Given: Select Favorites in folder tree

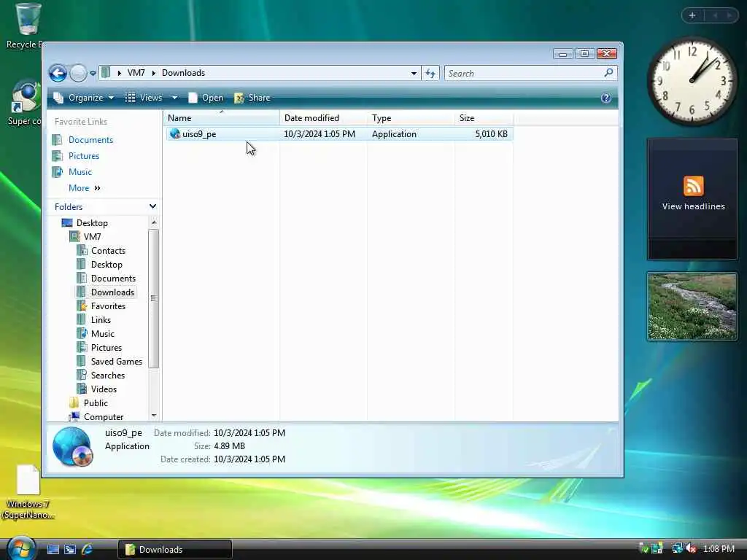Looking at the screenshot, I should coord(108,306).
